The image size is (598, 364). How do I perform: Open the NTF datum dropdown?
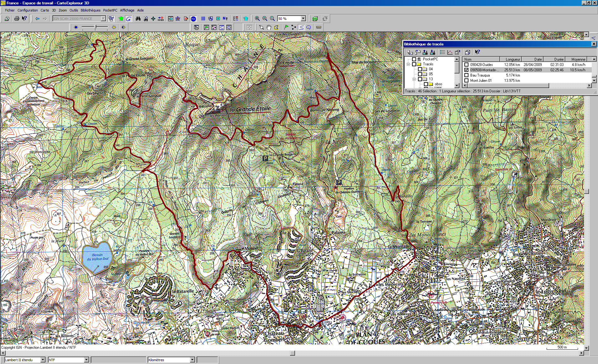click(86, 360)
